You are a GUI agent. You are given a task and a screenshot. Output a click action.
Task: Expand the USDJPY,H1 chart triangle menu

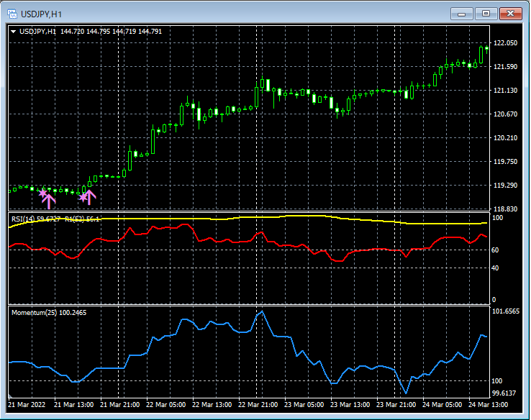pyautogui.click(x=13, y=32)
